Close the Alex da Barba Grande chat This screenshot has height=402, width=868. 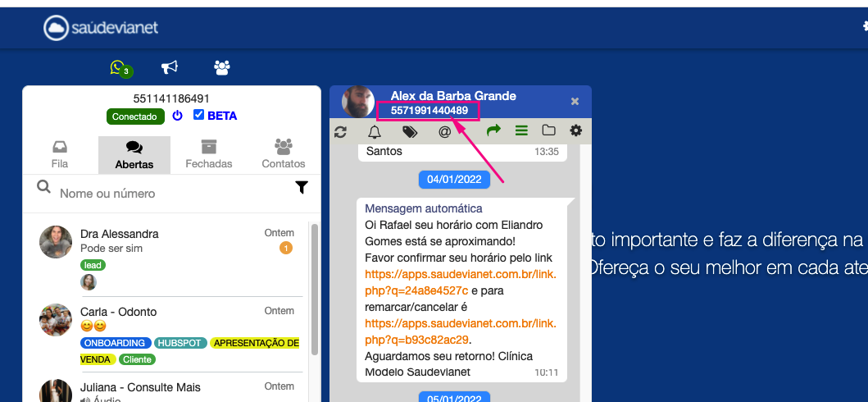pyautogui.click(x=575, y=102)
